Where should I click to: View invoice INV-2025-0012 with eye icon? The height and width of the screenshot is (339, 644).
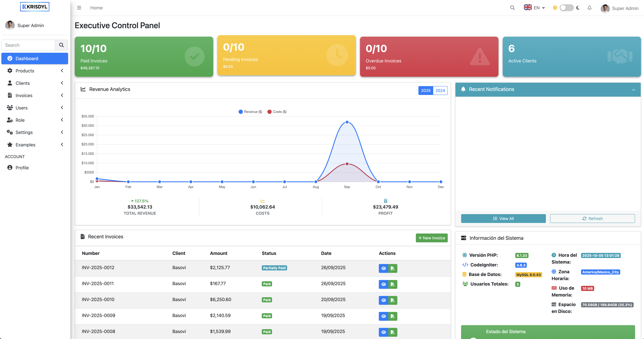[x=383, y=268]
